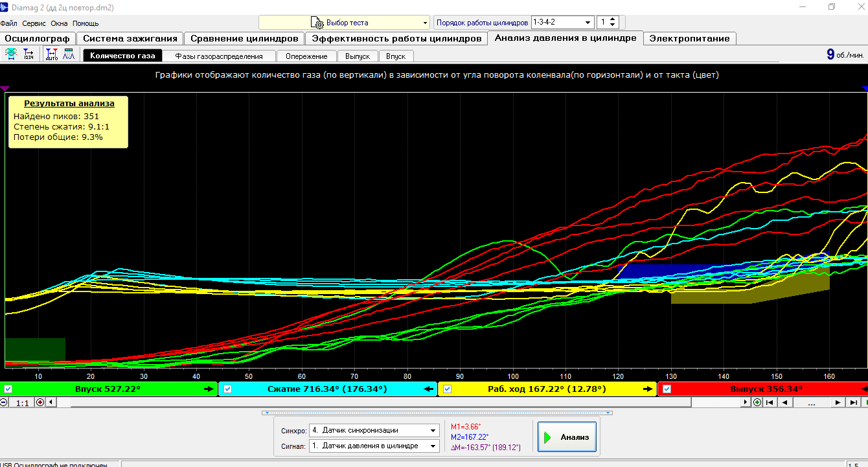Switch to Эффективность работы цилиндров tab
This screenshot has width=868, height=467.
[396, 38]
